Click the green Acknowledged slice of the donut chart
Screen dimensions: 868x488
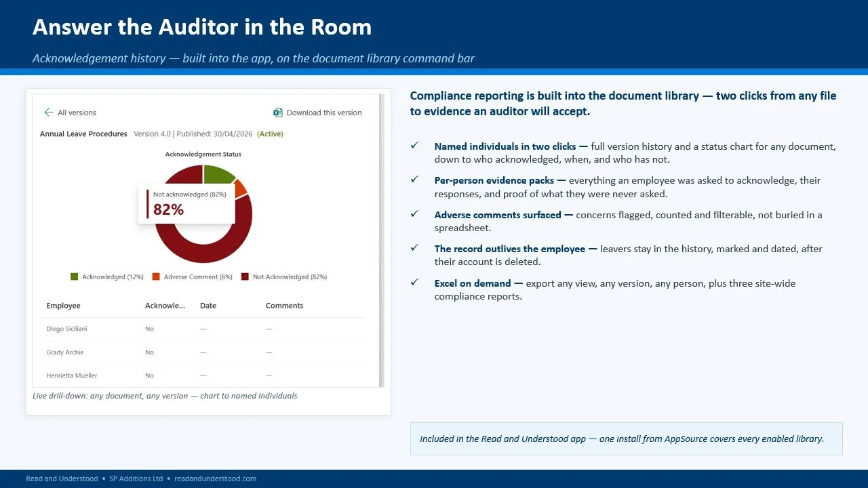pyautogui.click(x=217, y=173)
